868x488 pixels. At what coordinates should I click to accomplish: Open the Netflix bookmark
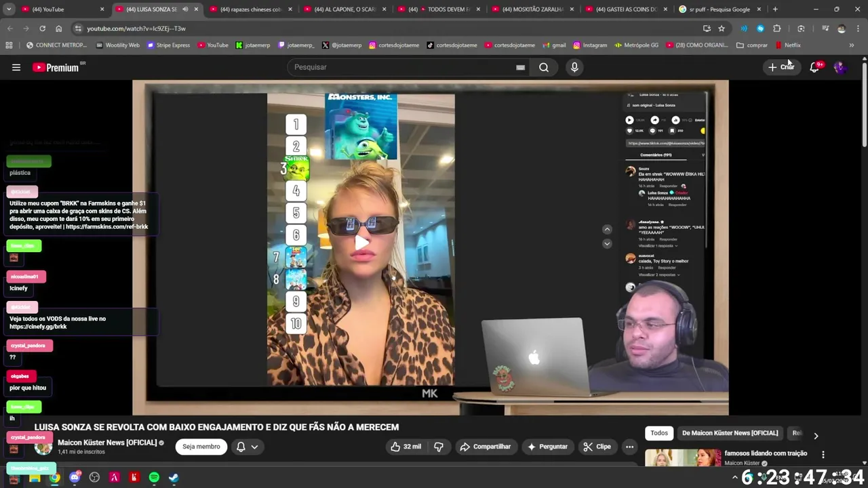pos(788,45)
